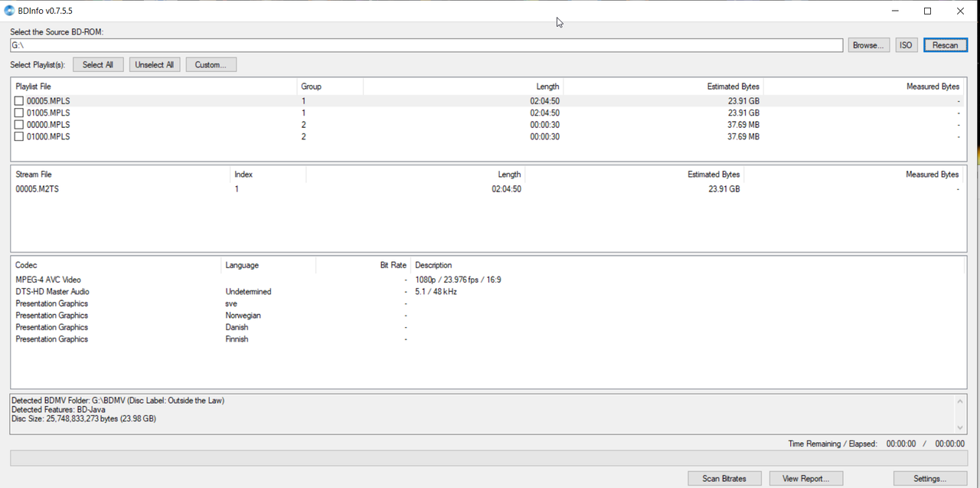Select the 01000.MPLS playlist name
The height and width of the screenshot is (488, 980).
[x=48, y=136]
